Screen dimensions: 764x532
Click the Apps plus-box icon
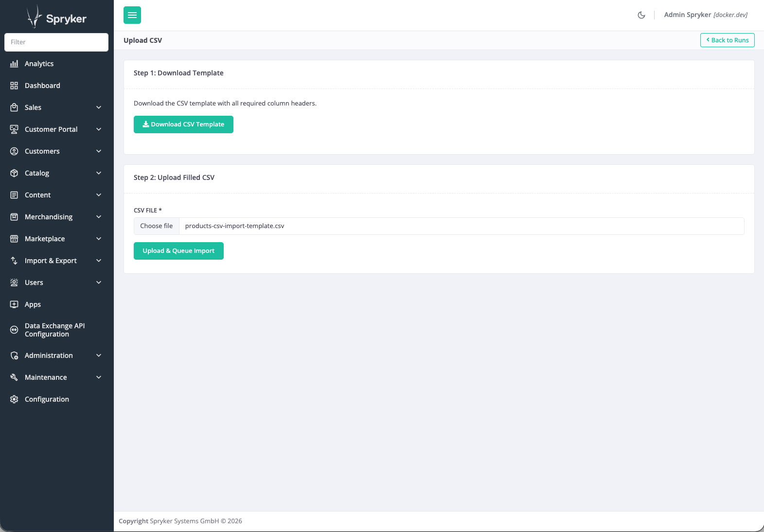(x=14, y=304)
